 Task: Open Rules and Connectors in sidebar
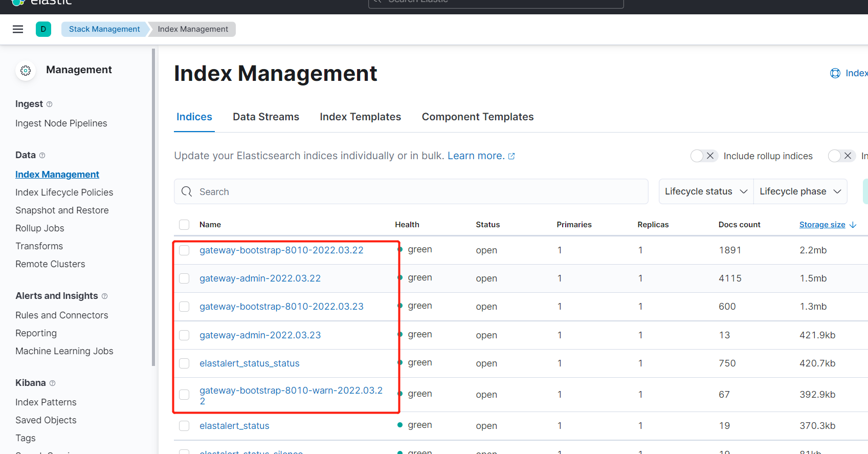[62, 315]
